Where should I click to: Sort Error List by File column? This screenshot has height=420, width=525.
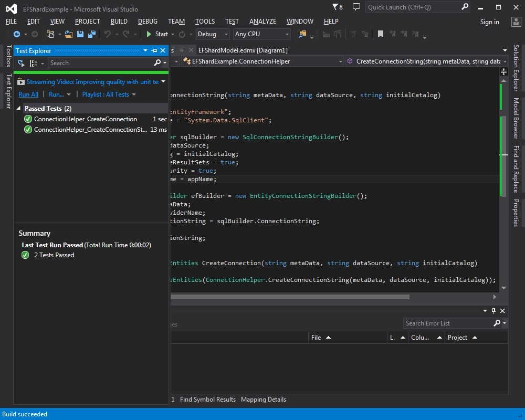tap(347, 337)
